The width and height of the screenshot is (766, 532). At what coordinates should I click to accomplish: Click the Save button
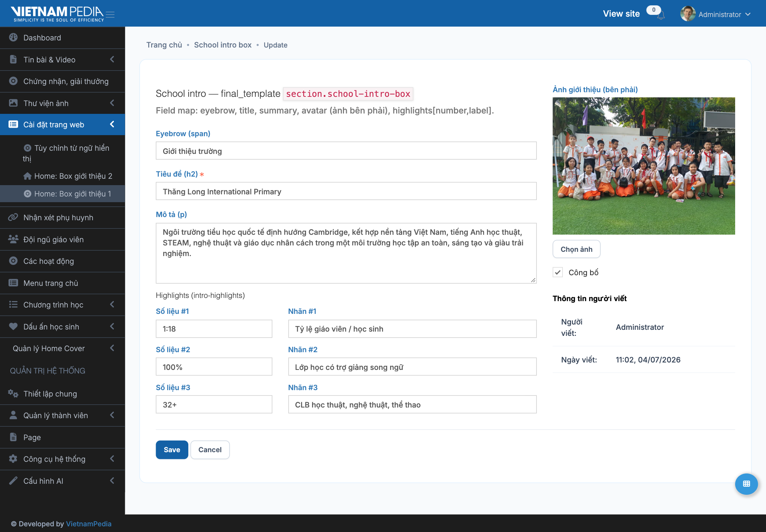point(172,450)
